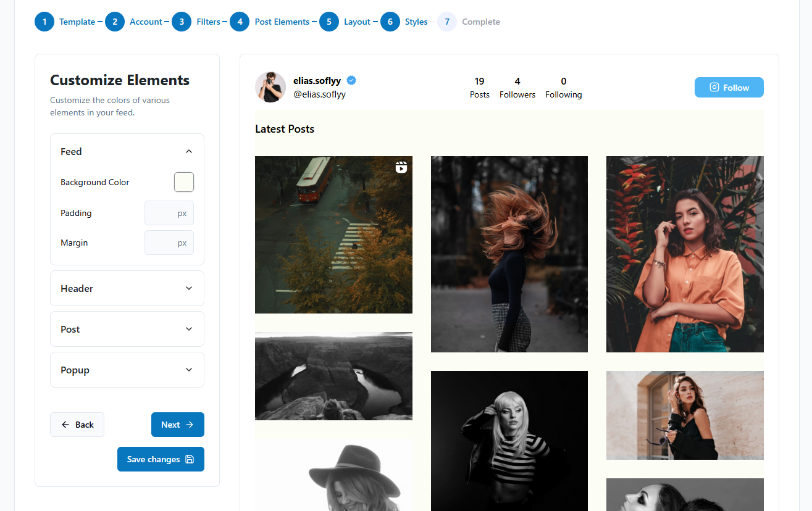Click step 3 circle for Filters
Viewport: 812px width, 511px height.
(x=182, y=22)
